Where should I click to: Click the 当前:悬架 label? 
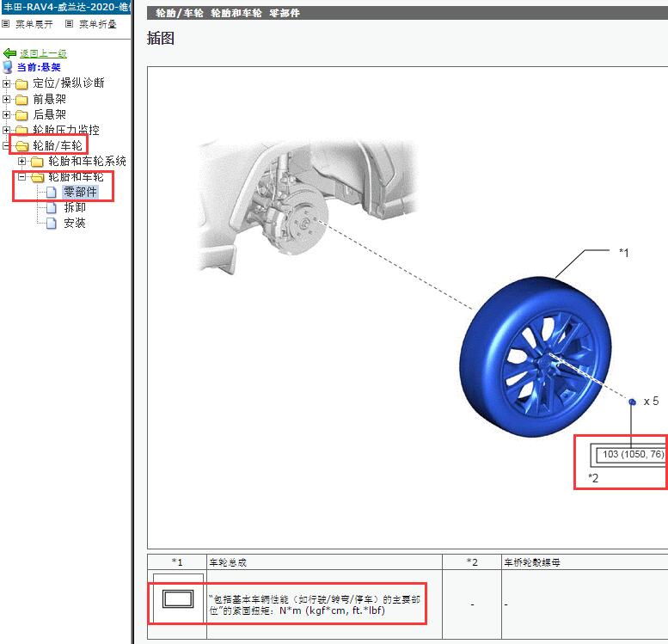[x=39, y=67]
